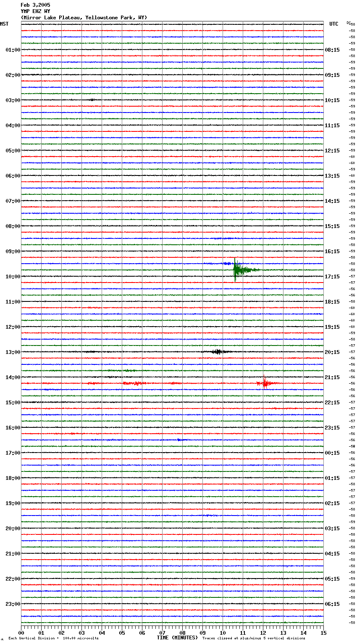Click the date text 'Feb 3,2005'
The height and width of the screenshot is (644, 357).
pyautogui.click(x=35, y=5)
